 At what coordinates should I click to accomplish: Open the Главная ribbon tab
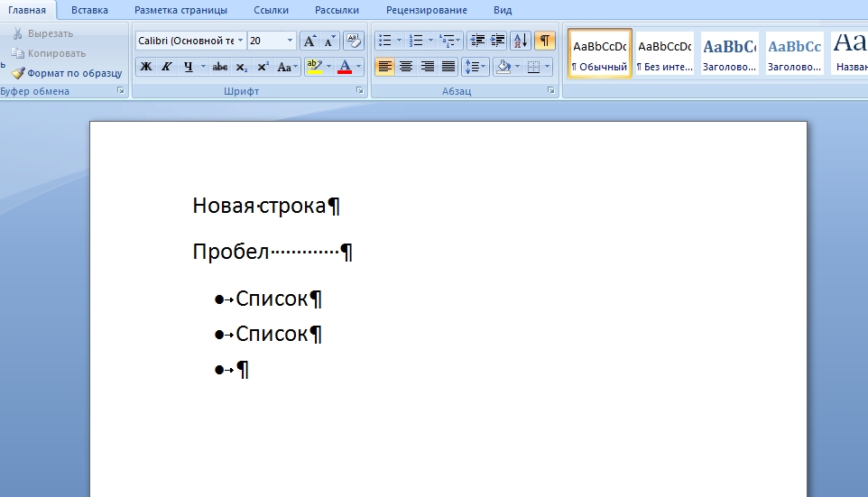click(27, 10)
